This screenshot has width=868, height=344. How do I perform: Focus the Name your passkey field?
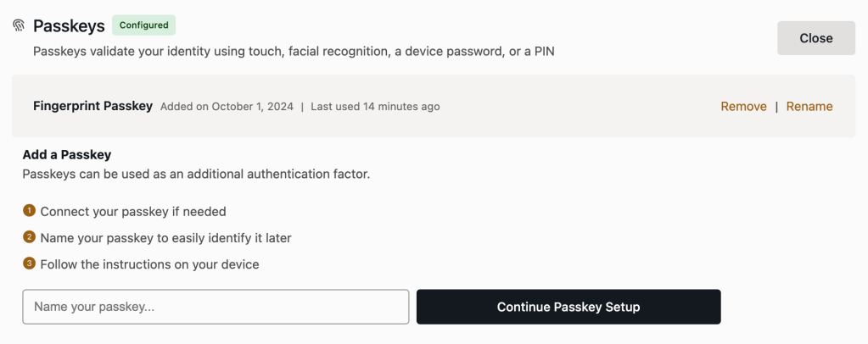(x=216, y=307)
